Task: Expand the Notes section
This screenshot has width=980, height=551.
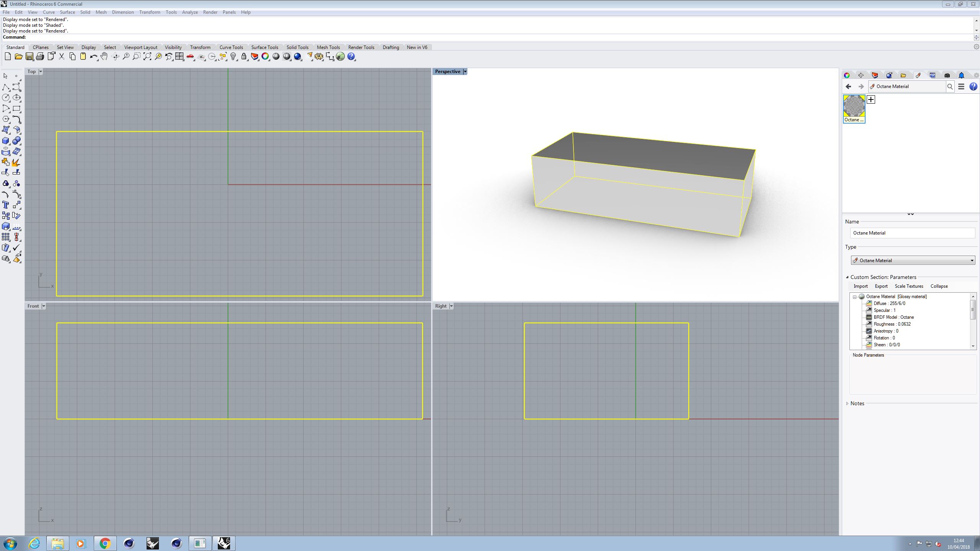Action: pyautogui.click(x=847, y=403)
